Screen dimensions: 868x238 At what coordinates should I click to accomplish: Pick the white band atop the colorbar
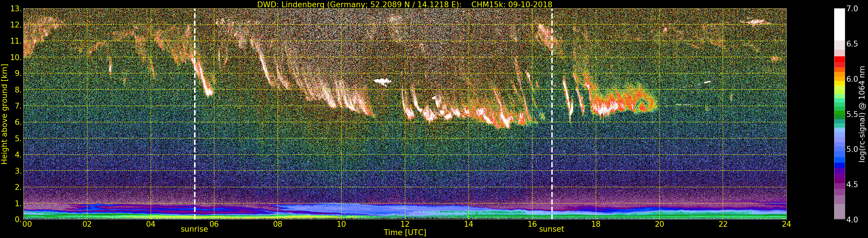tap(839, 24)
